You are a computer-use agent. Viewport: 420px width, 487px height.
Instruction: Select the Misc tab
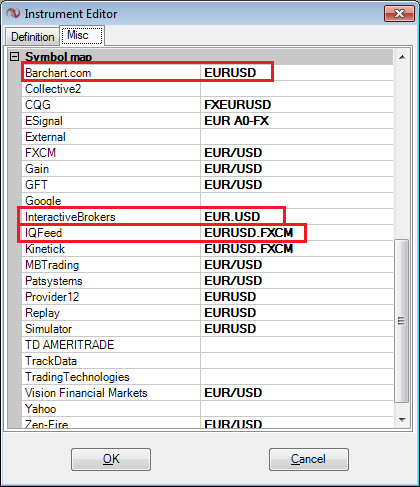pyautogui.click(x=82, y=35)
